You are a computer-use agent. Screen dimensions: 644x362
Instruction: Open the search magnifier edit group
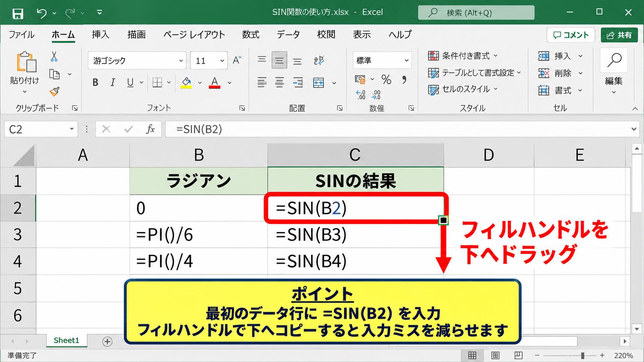(x=614, y=60)
